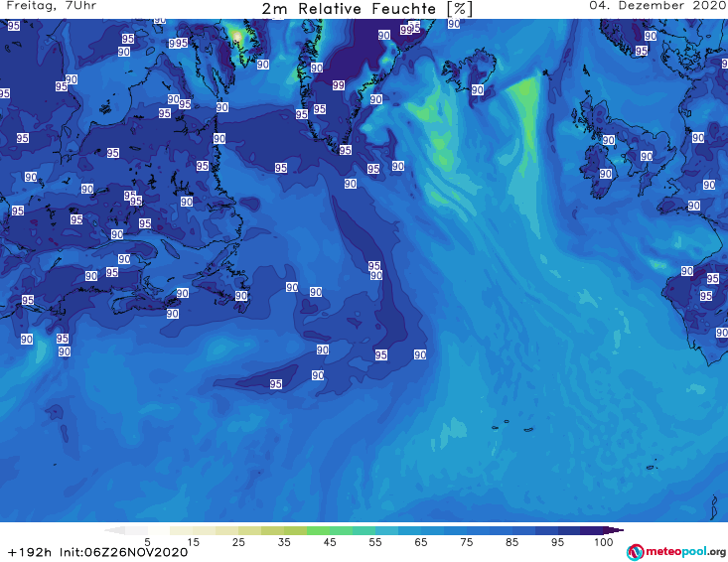This screenshot has height=562, width=728.
Task: Click the '95' label on color scale
Action: 557,542
